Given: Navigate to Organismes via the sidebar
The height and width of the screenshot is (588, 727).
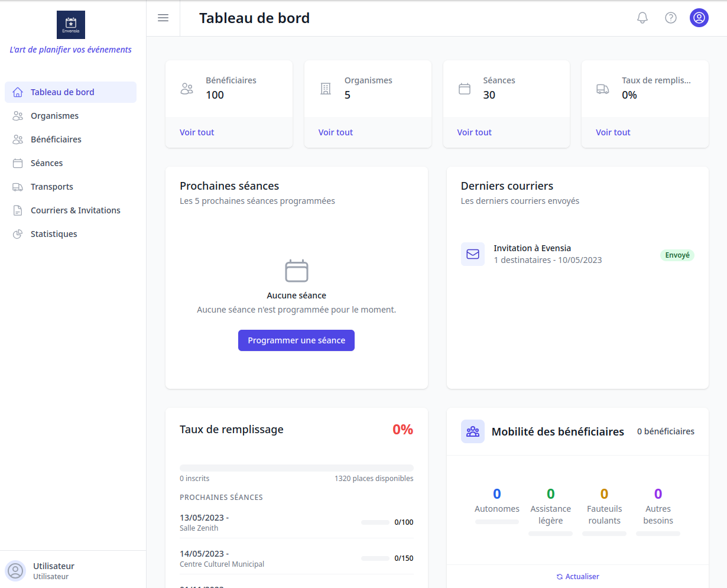Looking at the screenshot, I should [54, 115].
